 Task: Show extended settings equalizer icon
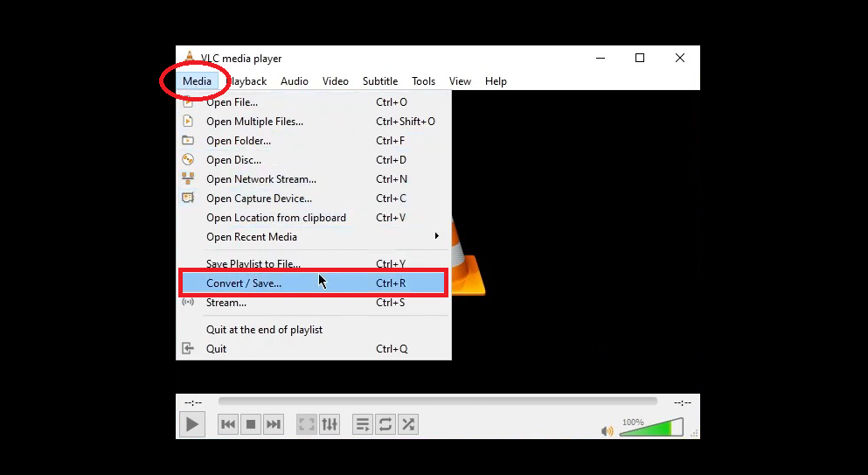coord(330,424)
